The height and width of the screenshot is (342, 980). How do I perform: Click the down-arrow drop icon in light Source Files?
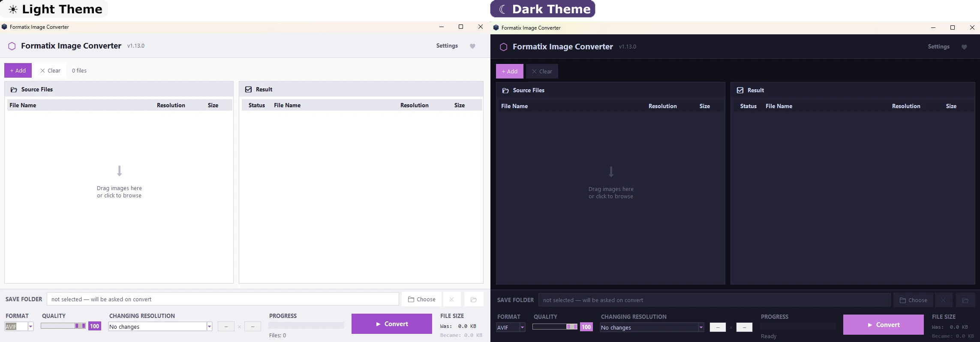point(119,171)
